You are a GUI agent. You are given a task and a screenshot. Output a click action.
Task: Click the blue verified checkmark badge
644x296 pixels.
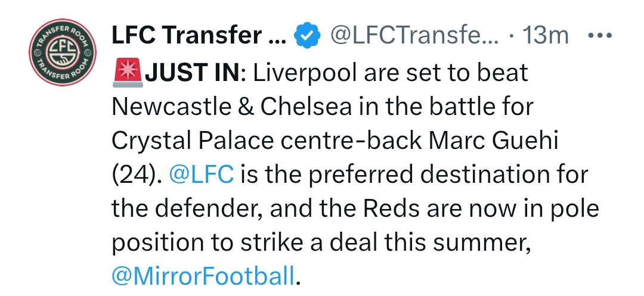tap(307, 36)
